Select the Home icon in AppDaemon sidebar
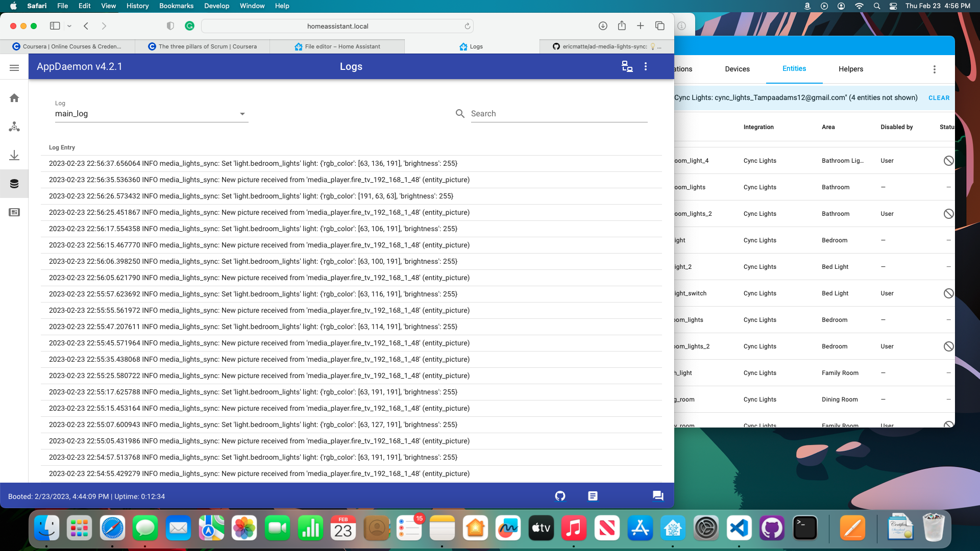The image size is (980, 551). (x=14, y=98)
